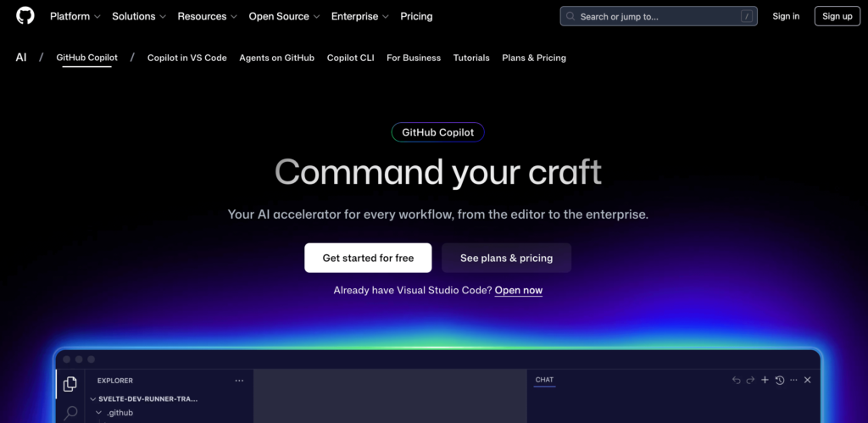Click the Your AI accelerator tagline text
The image size is (868, 423).
click(438, 214)
